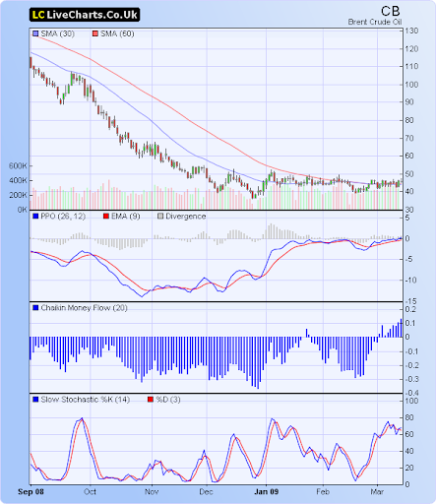Click the Divergence gray legend marker

160,217
